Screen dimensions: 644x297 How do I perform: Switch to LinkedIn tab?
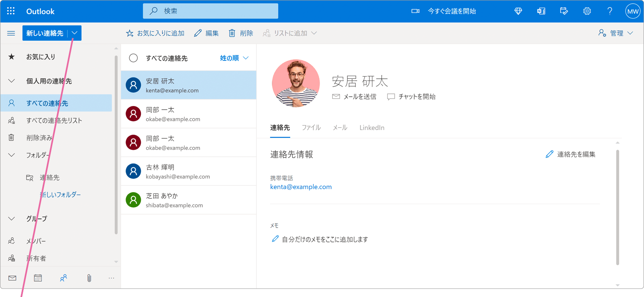[372, 128]
